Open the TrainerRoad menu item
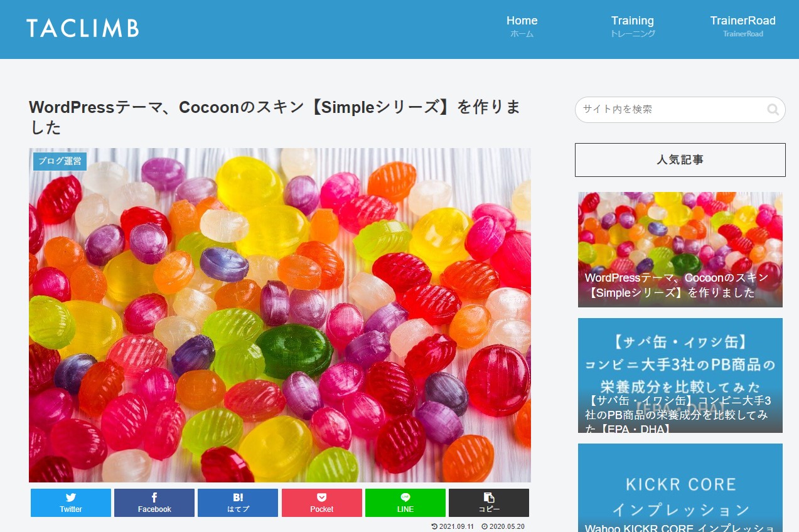This screenshot has height=532, width=799. click(x=743, y=26)
